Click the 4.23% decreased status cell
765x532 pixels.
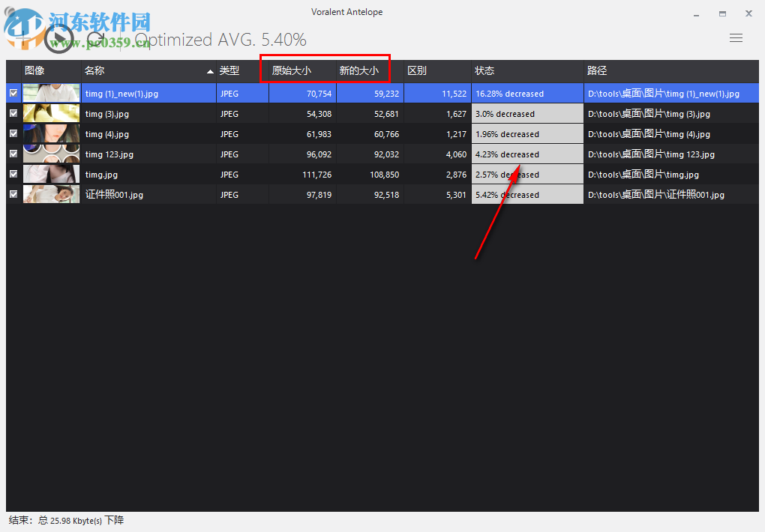click(527, 154)
